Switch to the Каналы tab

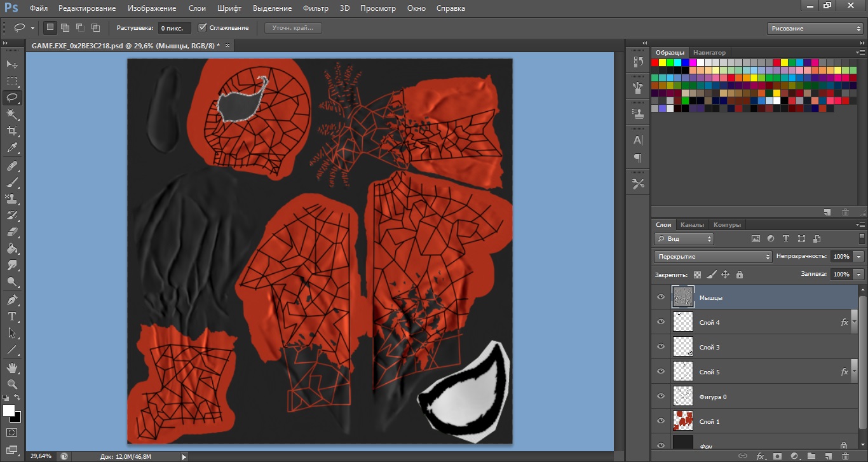[x=692, y=224]
